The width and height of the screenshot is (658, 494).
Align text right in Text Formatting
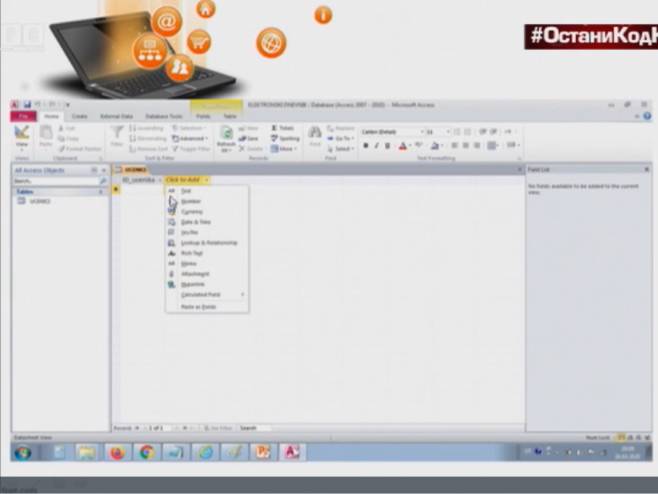pyautogui.click(x=477, y=145)
